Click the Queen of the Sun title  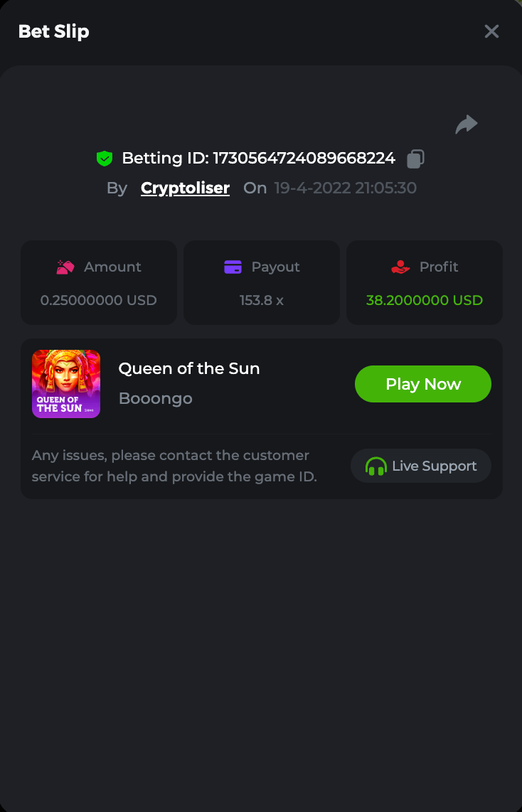[x=189, y=368]
